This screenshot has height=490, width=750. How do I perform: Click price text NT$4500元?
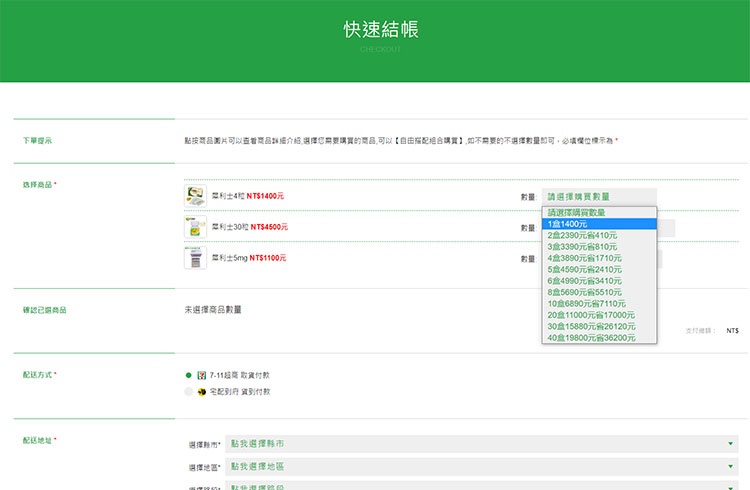[x=269, y=227]
